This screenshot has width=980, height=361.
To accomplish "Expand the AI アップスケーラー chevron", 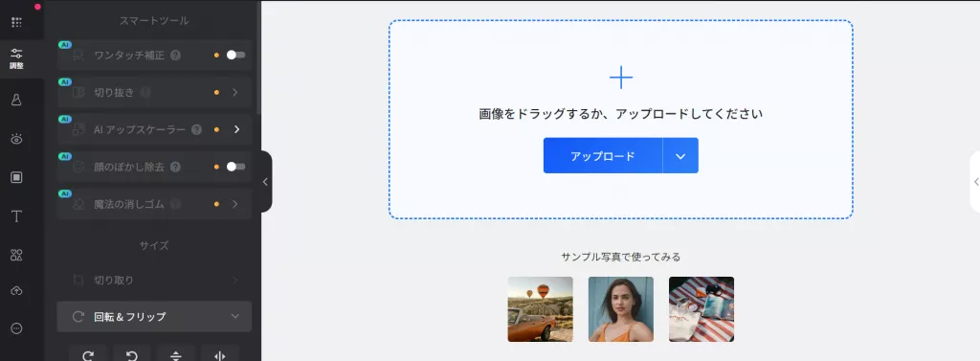I will (x=237, y=129).
